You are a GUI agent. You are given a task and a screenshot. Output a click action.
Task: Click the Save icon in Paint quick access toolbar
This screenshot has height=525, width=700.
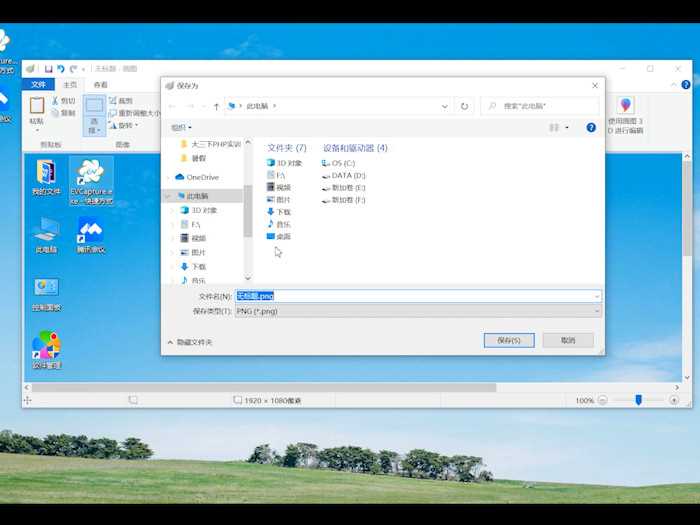click(x=48, y=69)
